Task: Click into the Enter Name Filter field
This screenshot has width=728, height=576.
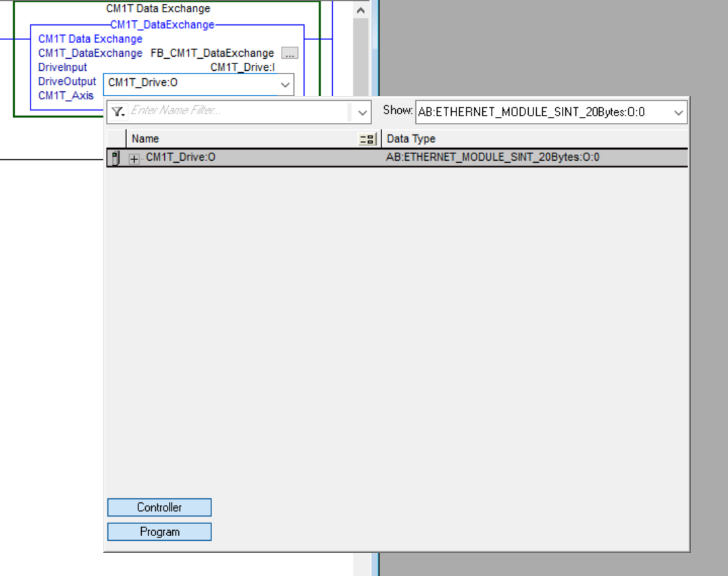Action: coord(236,111)
